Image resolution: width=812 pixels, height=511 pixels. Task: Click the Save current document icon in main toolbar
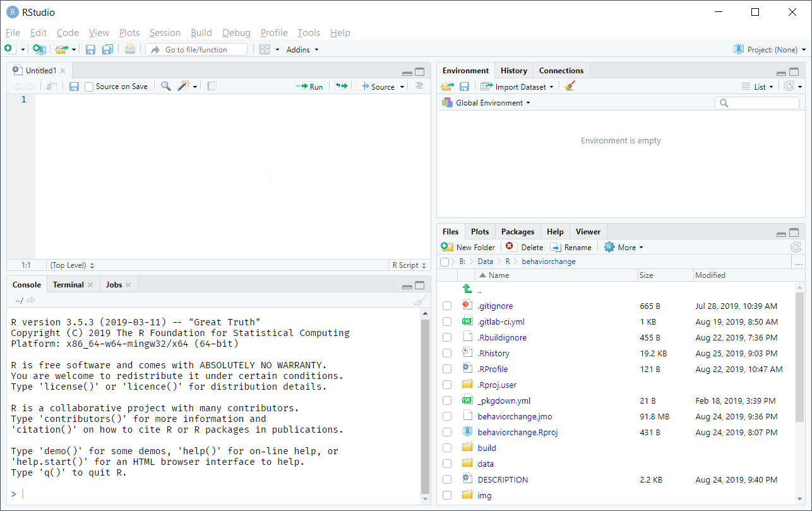(x=90, y=49)
